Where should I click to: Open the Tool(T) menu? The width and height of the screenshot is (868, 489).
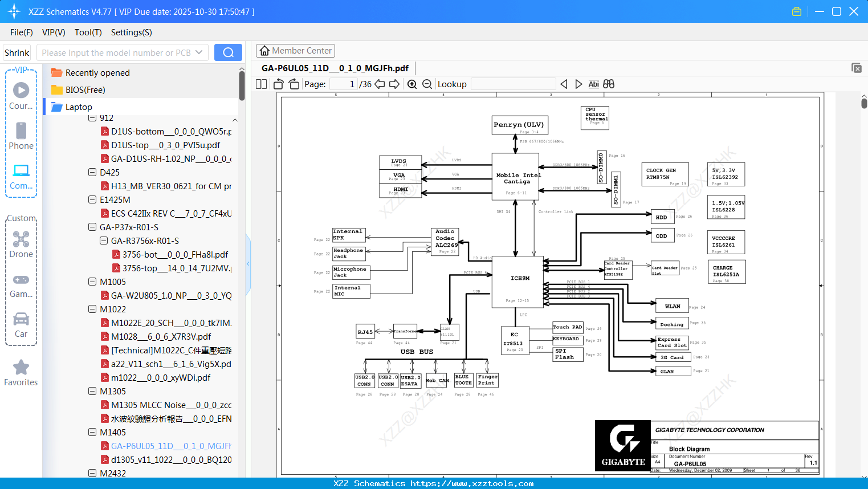88,32
